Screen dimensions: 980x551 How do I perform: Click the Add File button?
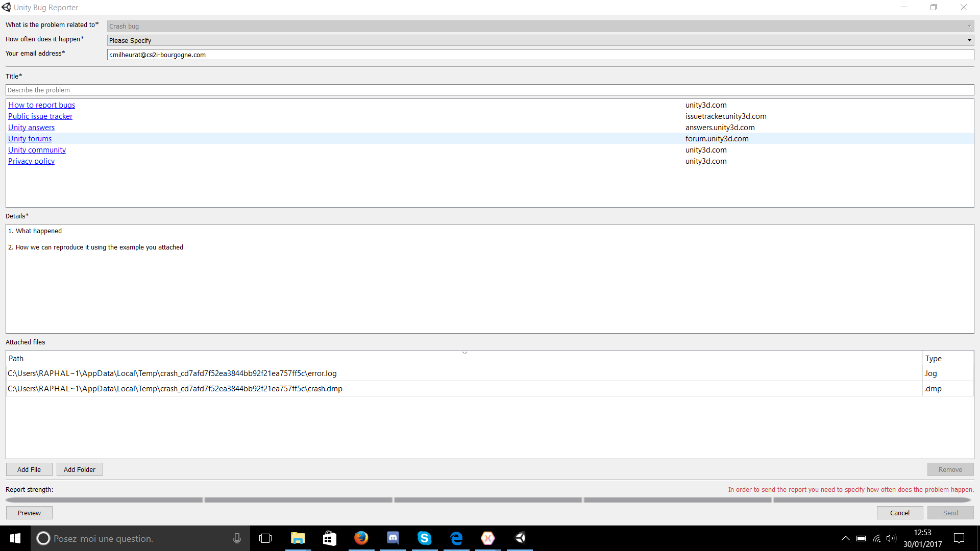(x=29, y=469)
